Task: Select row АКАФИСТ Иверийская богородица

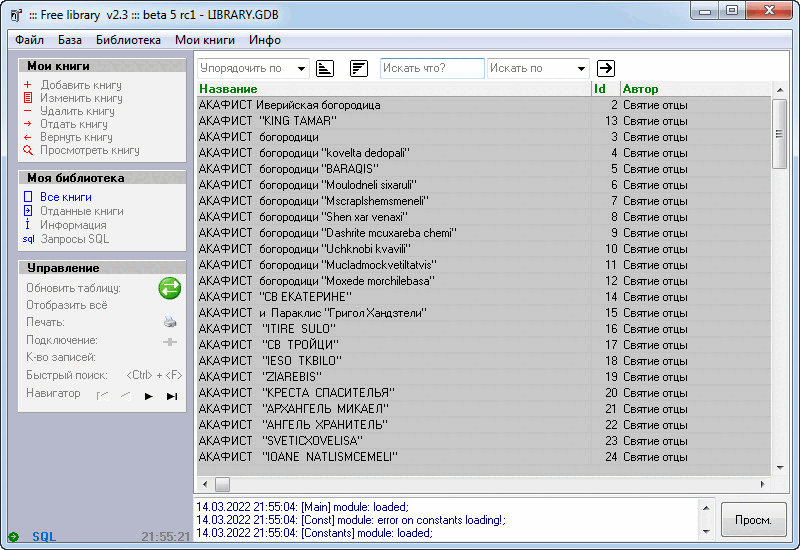Action: click(x=484, y=105)
